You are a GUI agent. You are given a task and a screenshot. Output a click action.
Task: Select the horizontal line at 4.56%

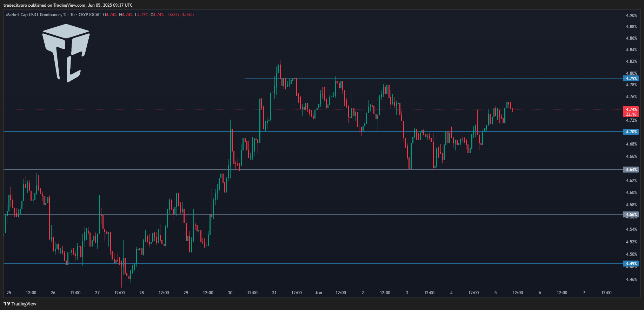(313, 214)
